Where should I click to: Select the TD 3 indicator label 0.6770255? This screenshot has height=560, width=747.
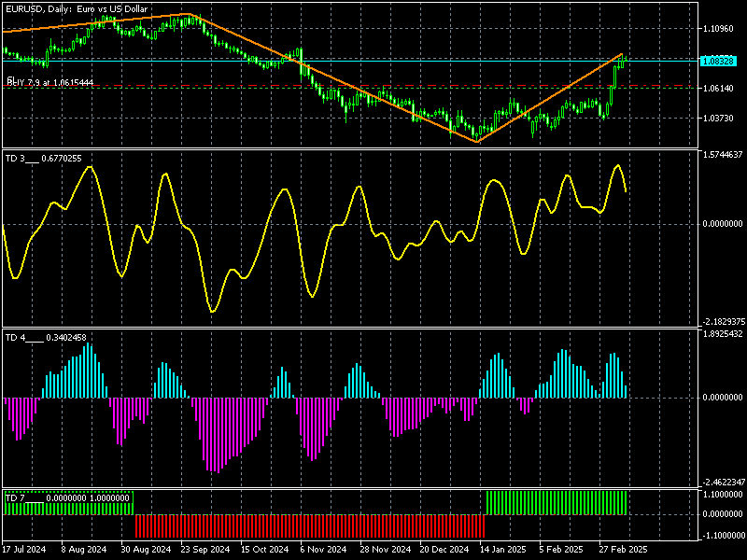coord(43,159)
